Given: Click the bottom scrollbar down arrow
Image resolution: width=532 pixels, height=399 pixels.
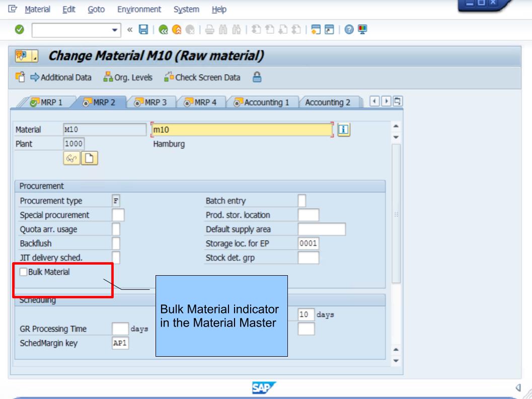Looking at the screenshot, I should [x=396, y=361].
